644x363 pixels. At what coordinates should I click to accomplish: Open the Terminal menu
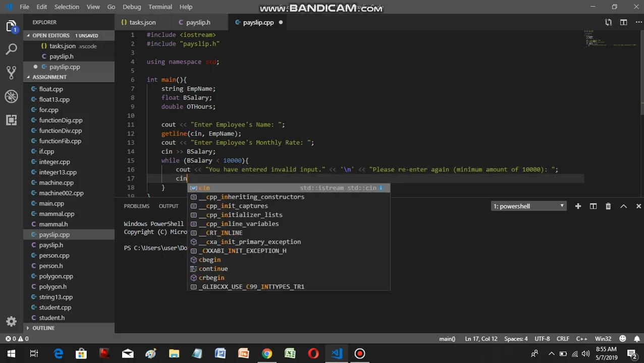(x=160, y=7)
